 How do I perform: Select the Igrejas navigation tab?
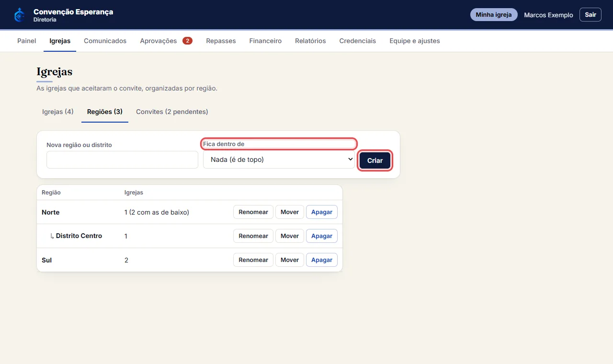tap(60, 41)
